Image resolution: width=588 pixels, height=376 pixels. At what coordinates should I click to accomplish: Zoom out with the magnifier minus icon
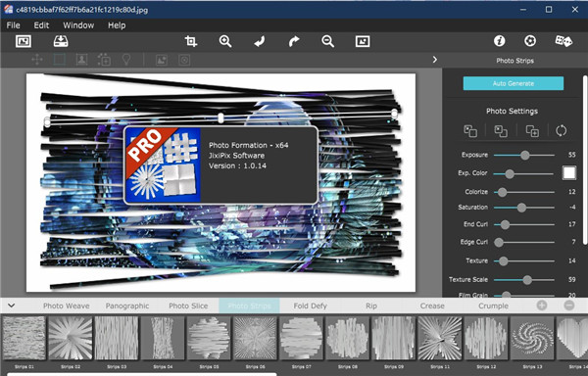[327, 41]
